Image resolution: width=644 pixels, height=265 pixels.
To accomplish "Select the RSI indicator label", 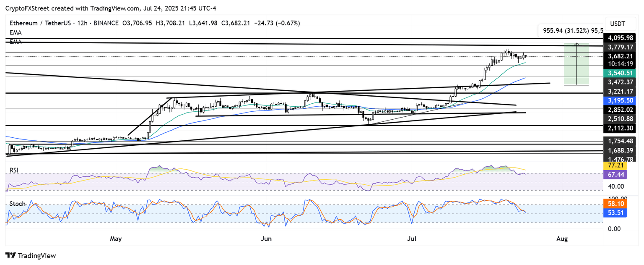I will (15, 170).
